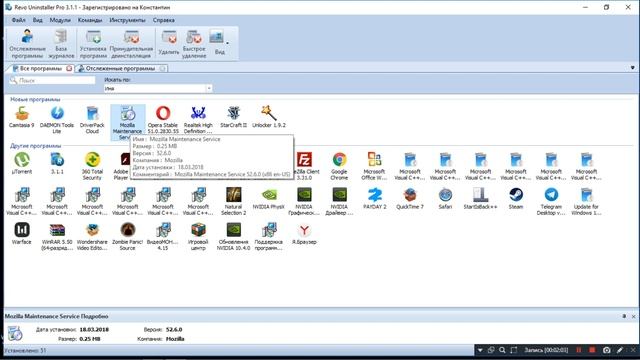This screenshot has width=640, height=360.
Task: Click the Удалить toolbar button
Action: tap(169, 43)
